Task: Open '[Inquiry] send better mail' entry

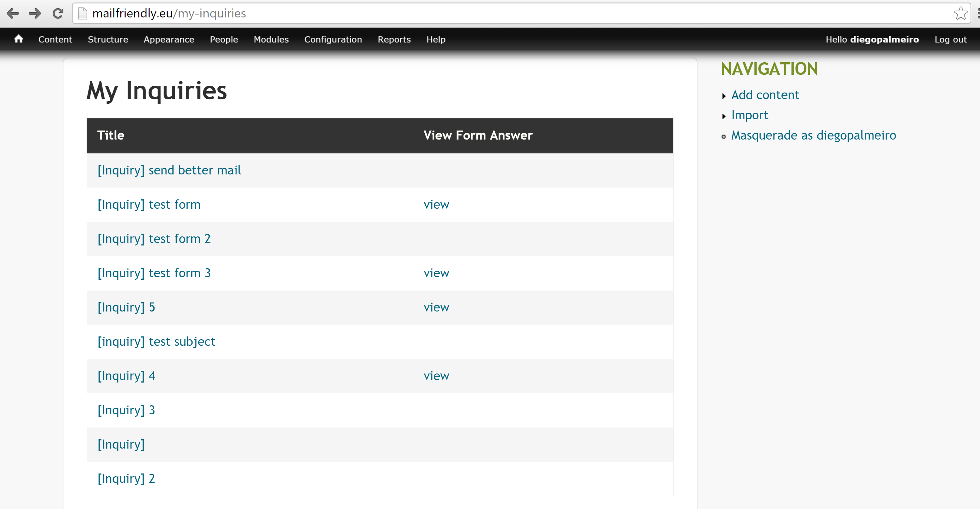Action: [169, 170]
